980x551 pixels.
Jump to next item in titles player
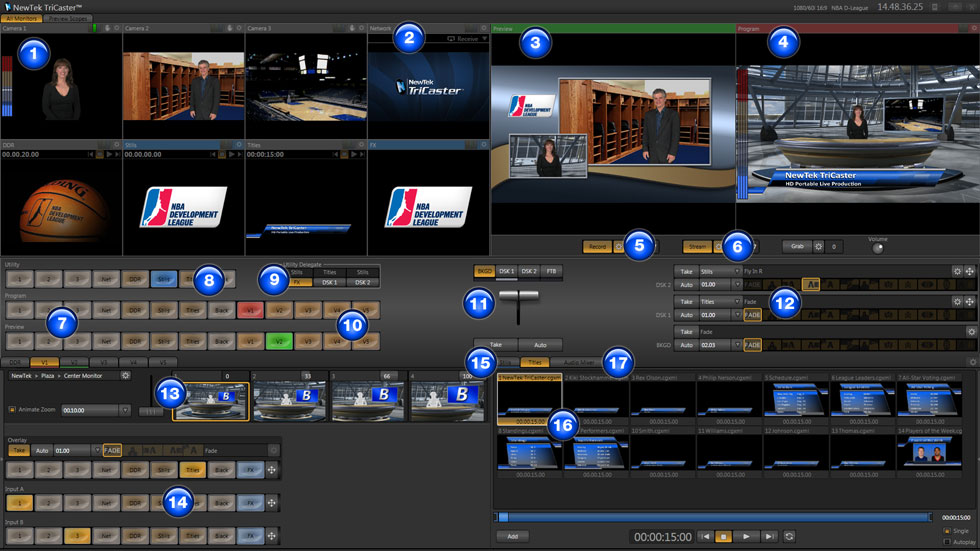tap(769, 536)
